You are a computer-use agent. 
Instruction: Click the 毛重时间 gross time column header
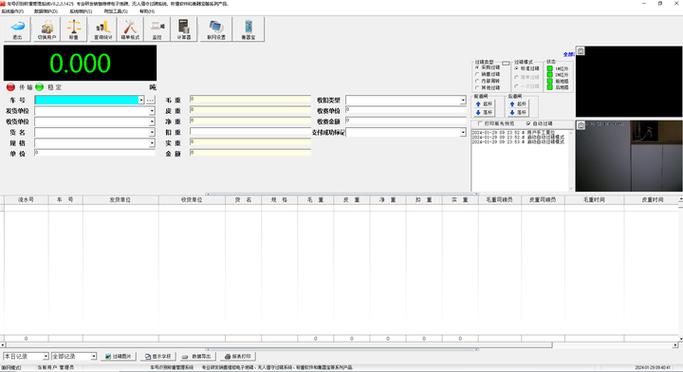click(x=594, y=200)
